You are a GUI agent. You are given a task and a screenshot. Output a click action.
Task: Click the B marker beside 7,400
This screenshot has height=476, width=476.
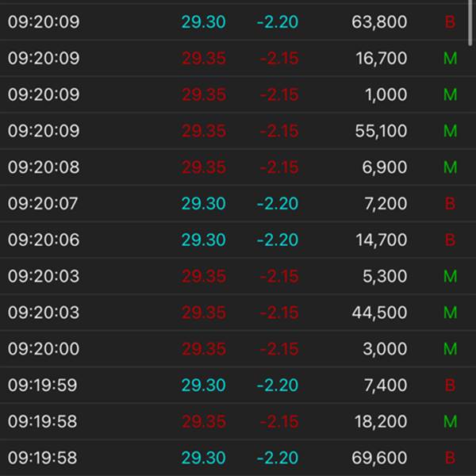click(x=450, y=386)
